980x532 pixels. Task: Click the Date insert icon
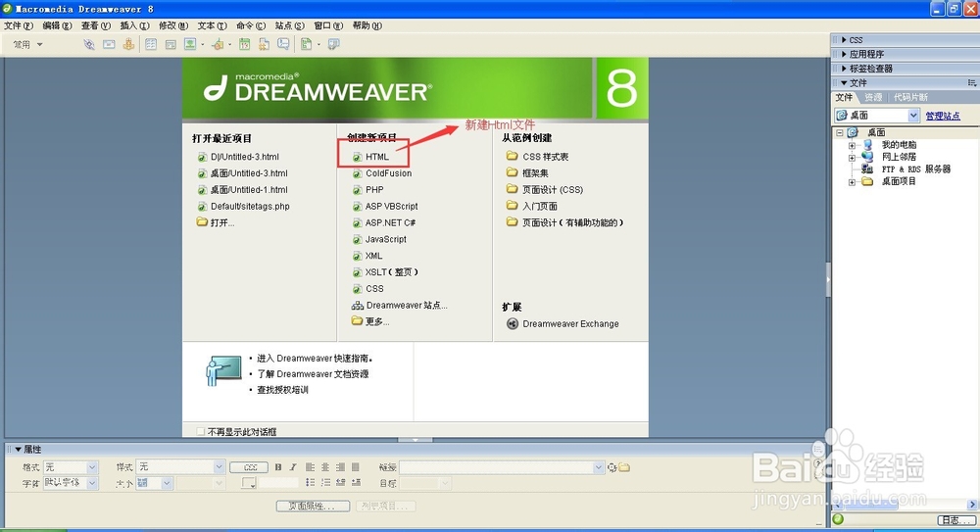point(244,44)
